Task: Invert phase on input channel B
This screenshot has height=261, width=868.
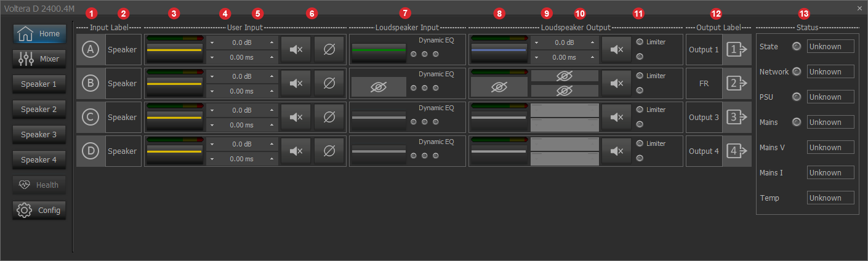Action: (x=329, y=83)
